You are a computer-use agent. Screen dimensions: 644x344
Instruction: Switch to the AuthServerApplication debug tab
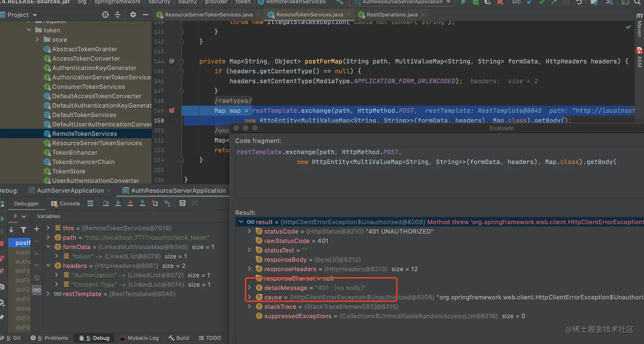[x=70, y=191]
